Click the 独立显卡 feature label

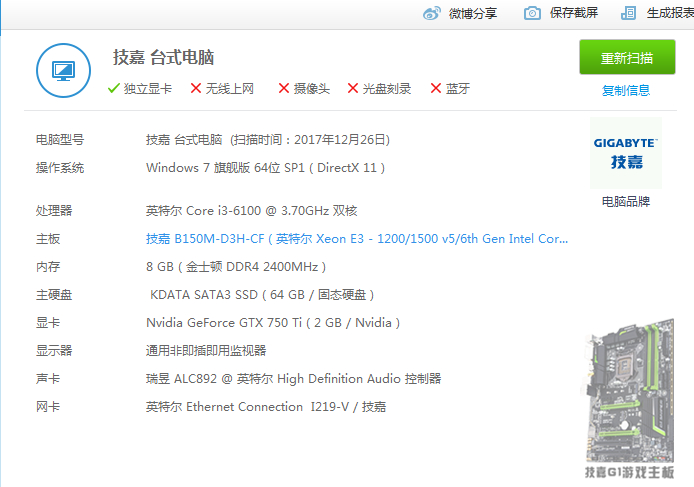148,89
